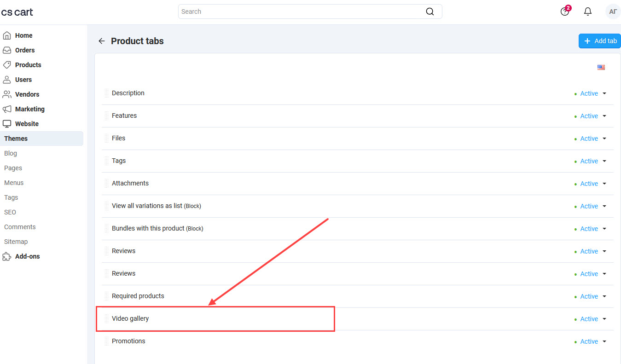Select the Vendors icon in sidebar

(x=7, y=94)
